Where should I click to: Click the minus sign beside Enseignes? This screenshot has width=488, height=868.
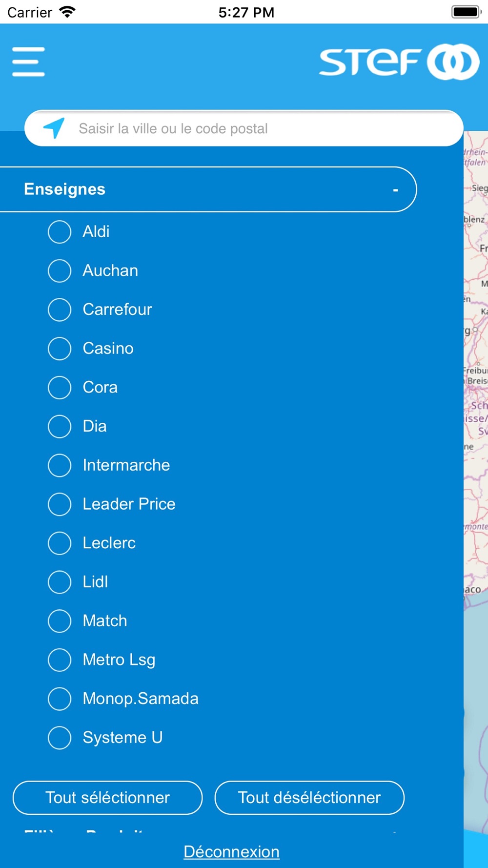396,190
